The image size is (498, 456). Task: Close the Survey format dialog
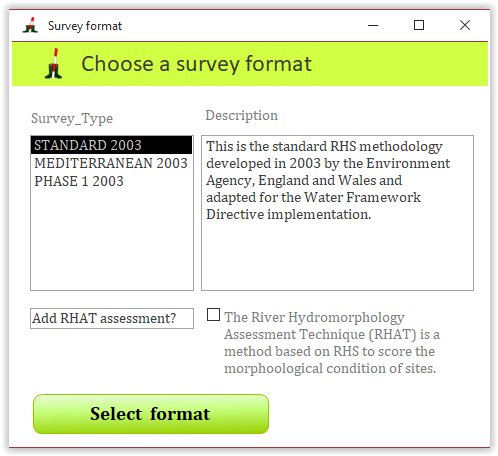coord(465,25)
